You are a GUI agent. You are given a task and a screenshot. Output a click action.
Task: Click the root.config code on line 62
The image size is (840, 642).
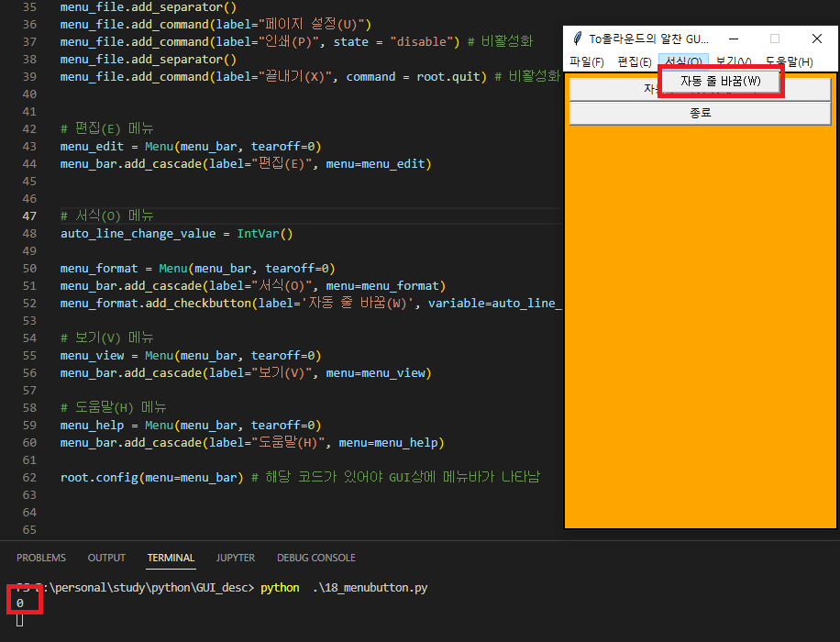pyautogui.click(x=99, y=478)
